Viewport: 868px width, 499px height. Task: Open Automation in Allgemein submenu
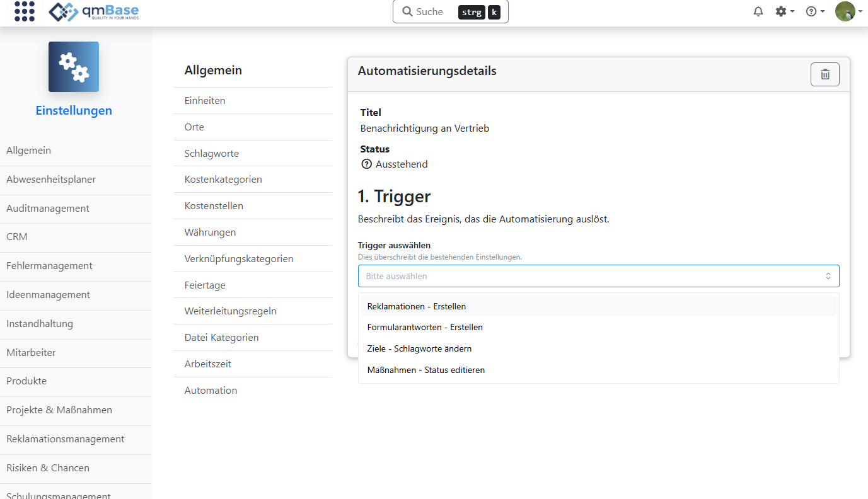pos(211,391)
